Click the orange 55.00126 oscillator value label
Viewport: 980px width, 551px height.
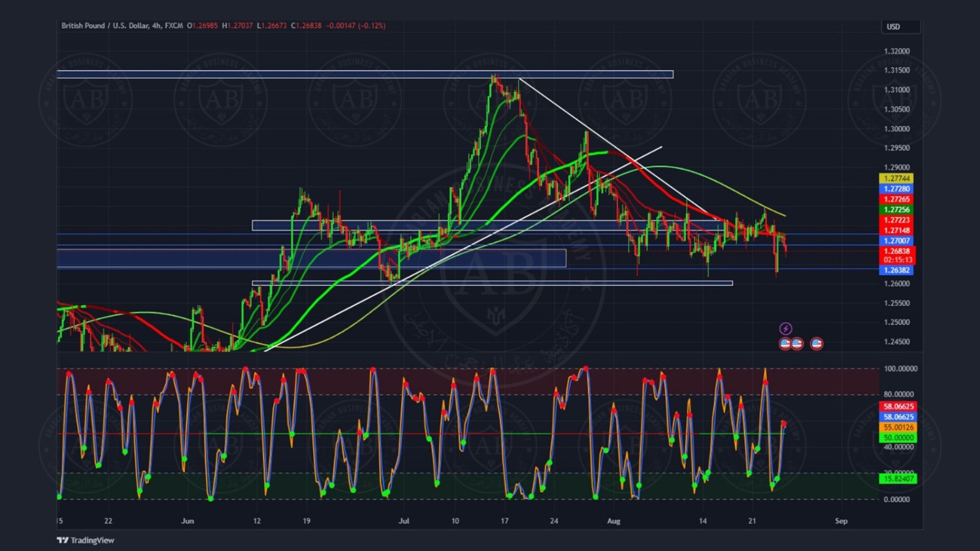(x=898, y=427)
